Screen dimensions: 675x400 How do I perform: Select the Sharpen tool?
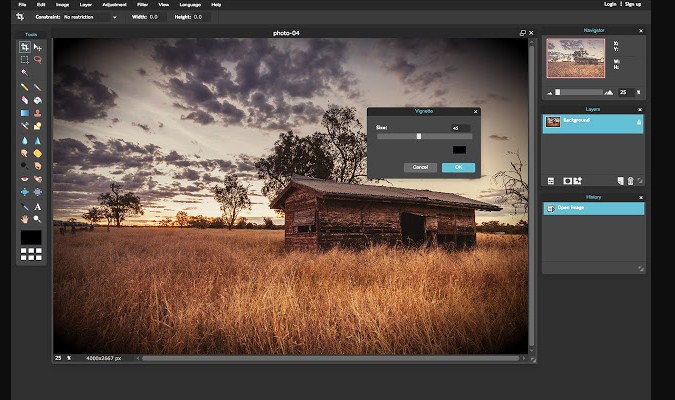(38, 140)
